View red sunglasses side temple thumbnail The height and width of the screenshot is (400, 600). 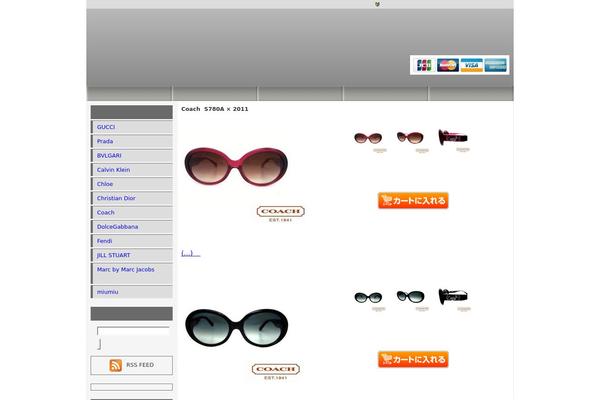coord(453,137)
